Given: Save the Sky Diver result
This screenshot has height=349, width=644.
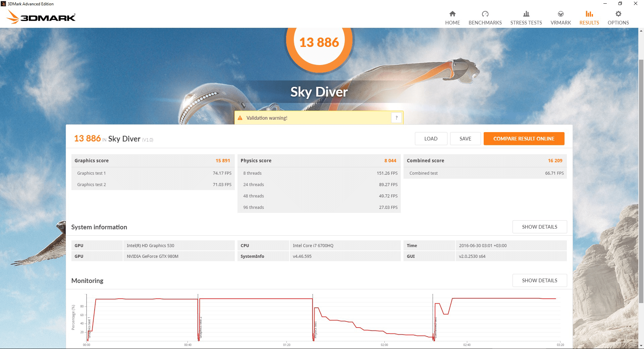Looking at the screenshot, I should click(465, 138).
